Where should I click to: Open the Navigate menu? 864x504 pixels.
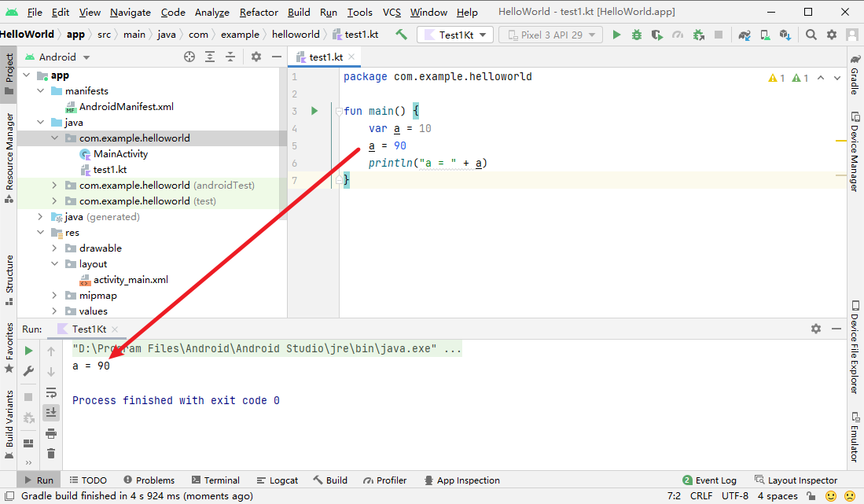(x=130, y=12)
